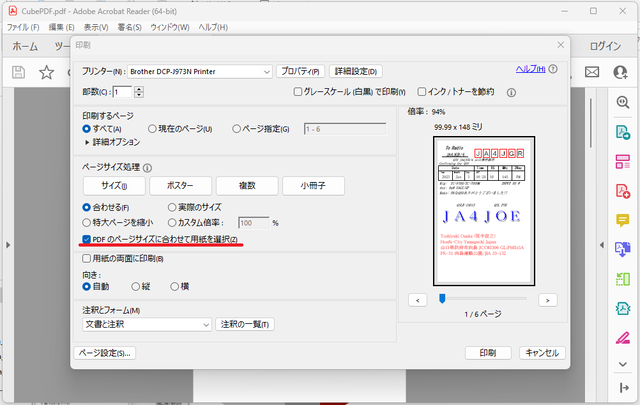This screenshot has width=640, height=405.
Task: Select すべて pages radio button
Action: pyautogui.click(x=86, y=129)
